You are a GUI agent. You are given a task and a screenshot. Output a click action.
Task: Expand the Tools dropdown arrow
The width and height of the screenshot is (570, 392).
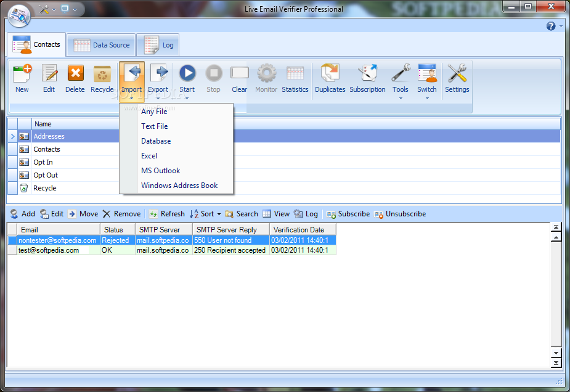(x=401, y=98)
